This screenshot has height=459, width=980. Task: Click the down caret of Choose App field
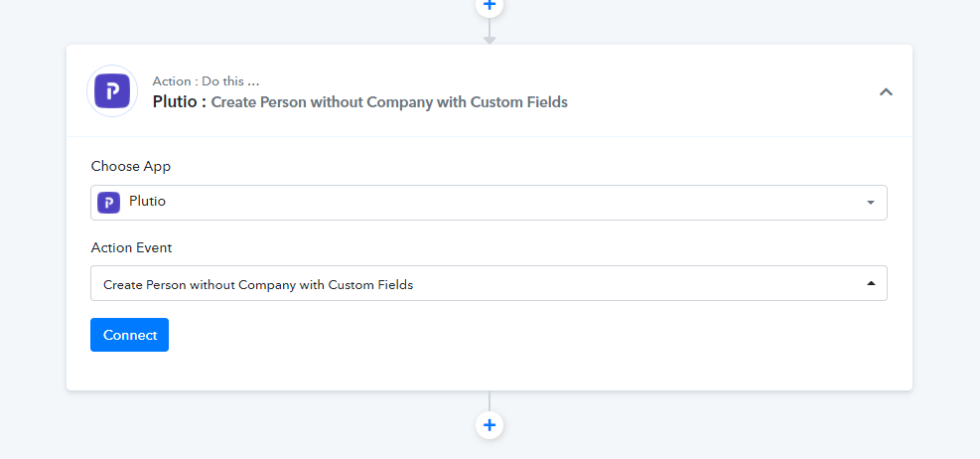tap(871, 203)
